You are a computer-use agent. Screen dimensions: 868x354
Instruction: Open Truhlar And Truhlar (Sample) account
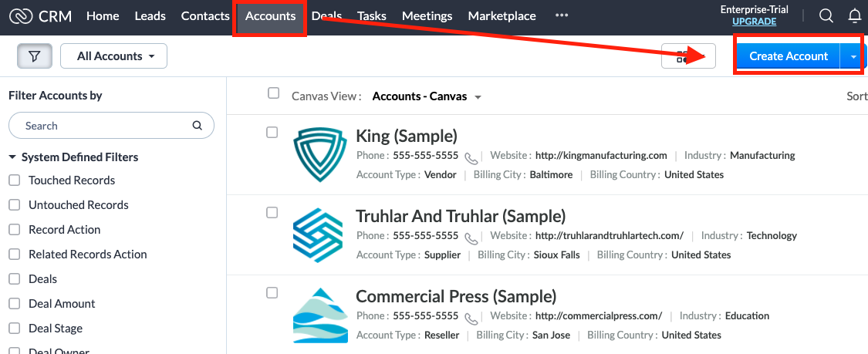click(x=461, y=216)
